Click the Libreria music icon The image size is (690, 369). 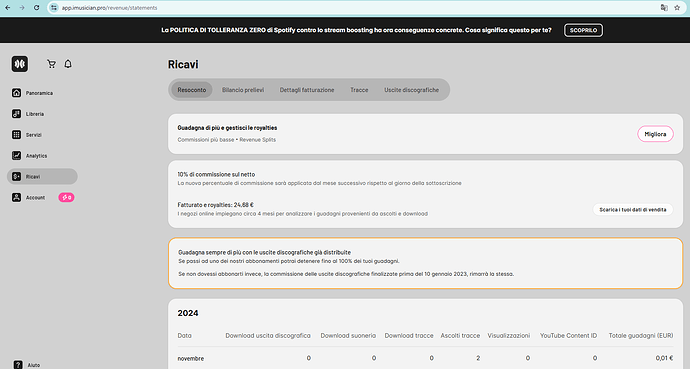coord(16,114)
